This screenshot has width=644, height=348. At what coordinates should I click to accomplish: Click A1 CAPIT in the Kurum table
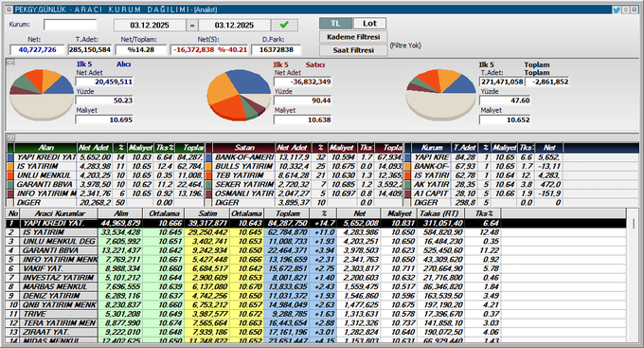(x=430, y=193)
